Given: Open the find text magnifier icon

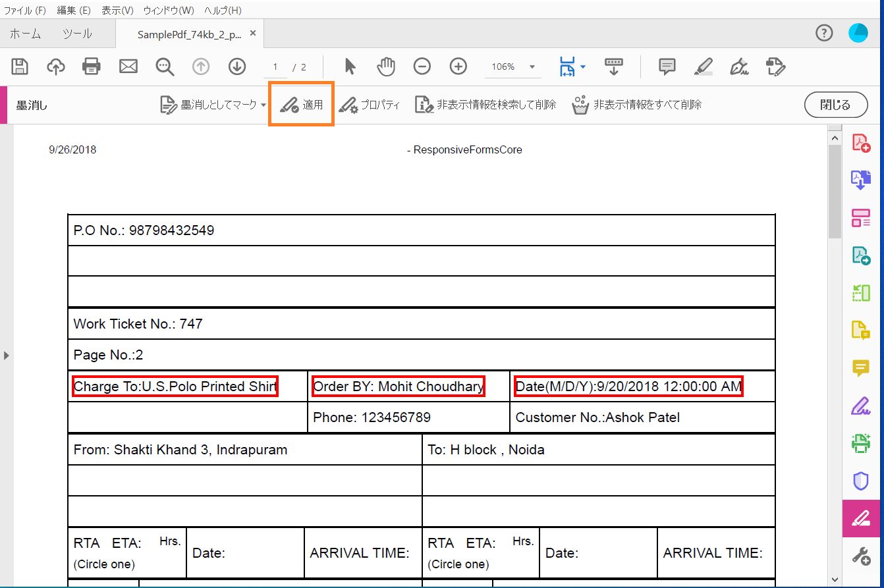Looking at the screenshot, I should click(x=164, y=67).
